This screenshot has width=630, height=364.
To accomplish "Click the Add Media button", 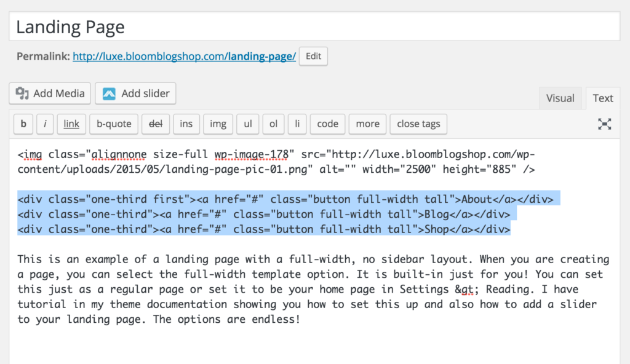I will pos(50,93).
